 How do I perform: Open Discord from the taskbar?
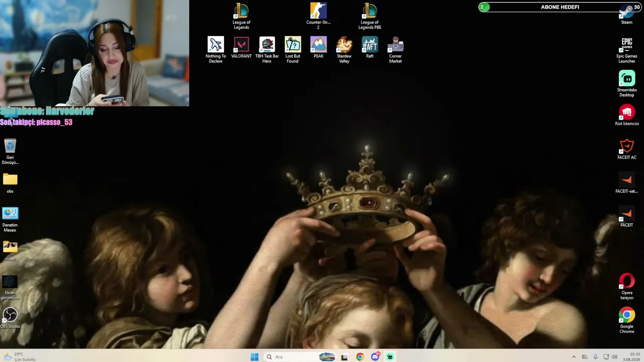(x=375, y=357)
